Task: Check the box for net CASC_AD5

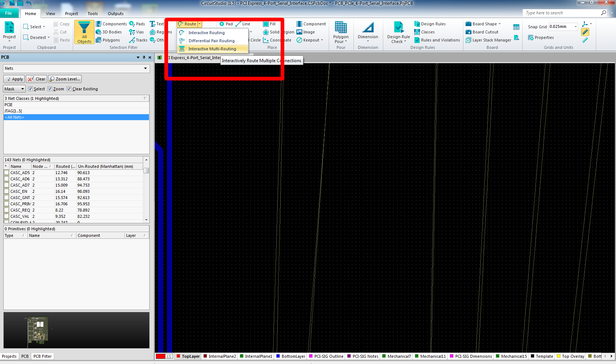Action: pyautogui.click(x=7, y=173)
